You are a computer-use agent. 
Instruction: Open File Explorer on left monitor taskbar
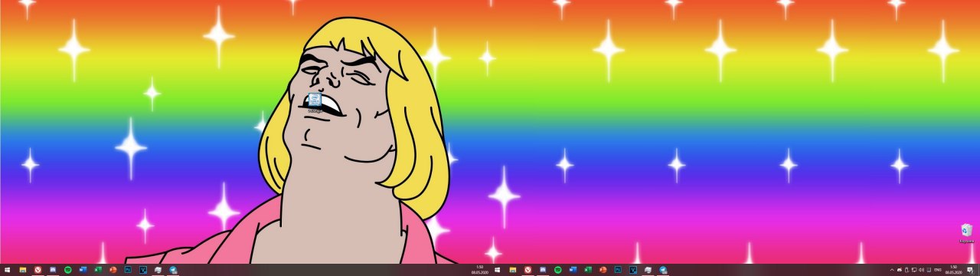tap(23, 270)
